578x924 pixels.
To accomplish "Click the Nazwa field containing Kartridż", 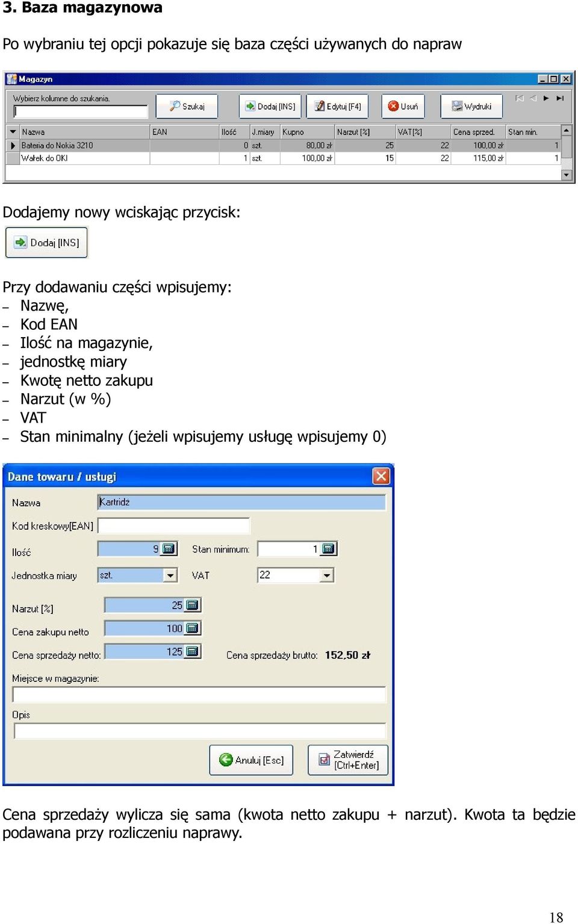I will pos(241,502).
